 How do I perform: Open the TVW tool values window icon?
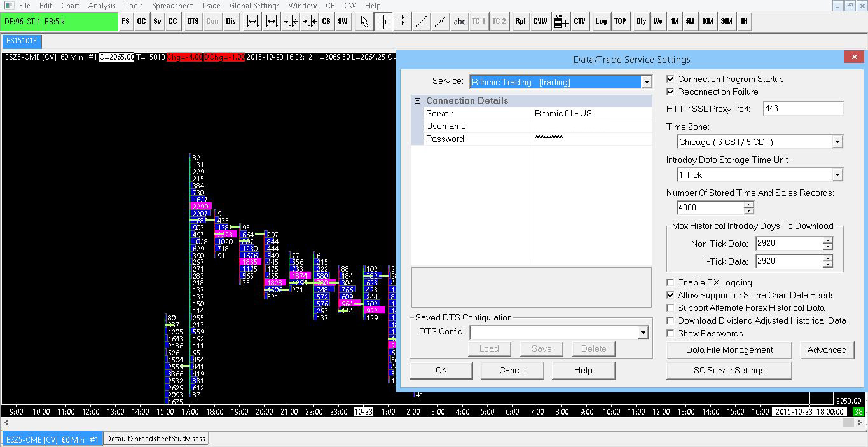tap(560, 22)
